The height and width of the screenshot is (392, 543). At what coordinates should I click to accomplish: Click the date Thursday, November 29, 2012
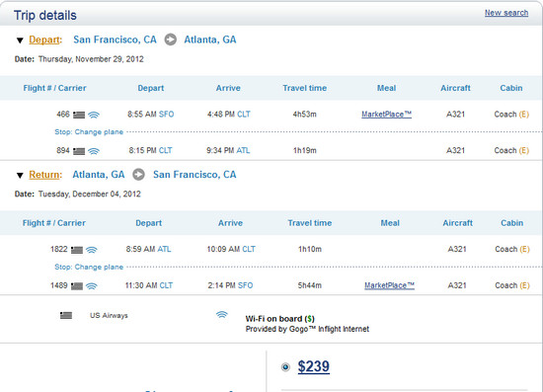point(91,59)
